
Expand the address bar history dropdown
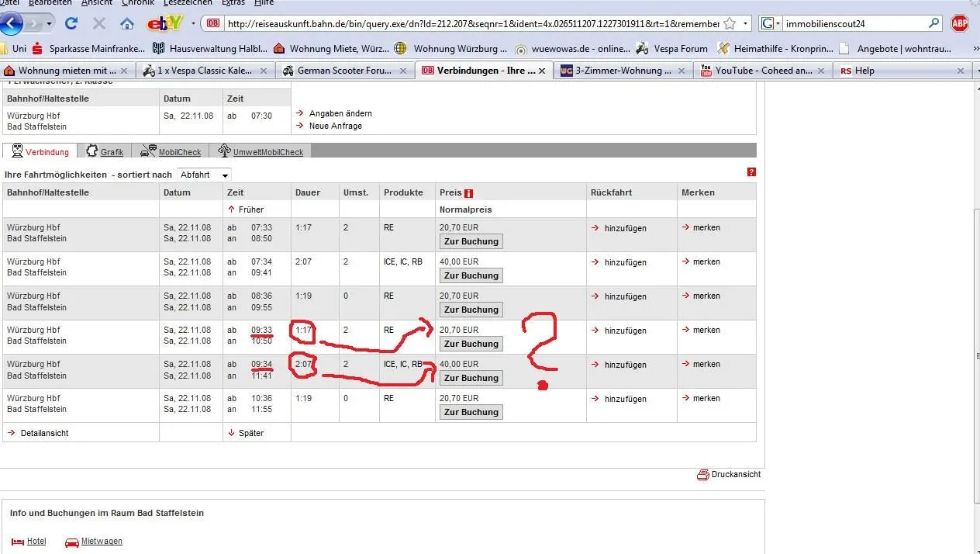click(x=745, y=24)
